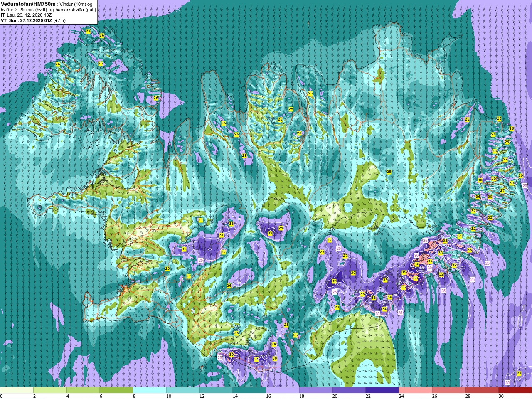Click the legend tick label '20'
532x399 pixels.
335,396
